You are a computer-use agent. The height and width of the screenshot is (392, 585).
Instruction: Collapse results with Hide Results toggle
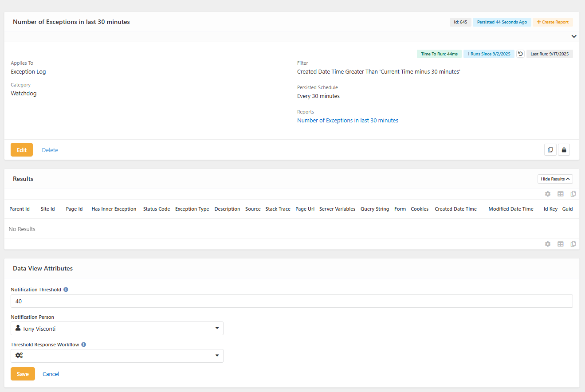pos(555,179)
